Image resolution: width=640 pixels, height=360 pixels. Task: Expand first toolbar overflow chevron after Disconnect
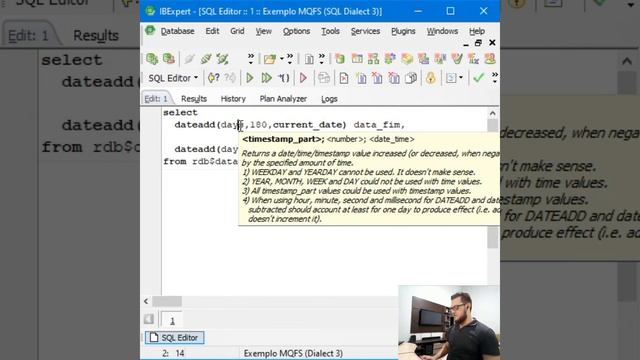[x=251, y=59]
